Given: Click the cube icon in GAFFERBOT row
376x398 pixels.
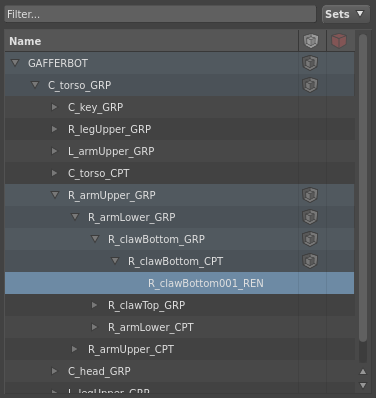Looking at the screenshot, I should pos(310,63).
